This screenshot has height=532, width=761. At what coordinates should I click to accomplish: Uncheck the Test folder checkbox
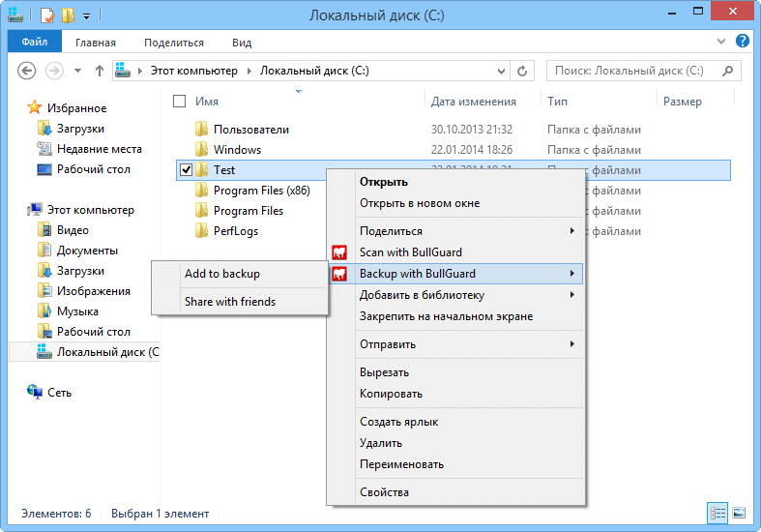point(186,170)
